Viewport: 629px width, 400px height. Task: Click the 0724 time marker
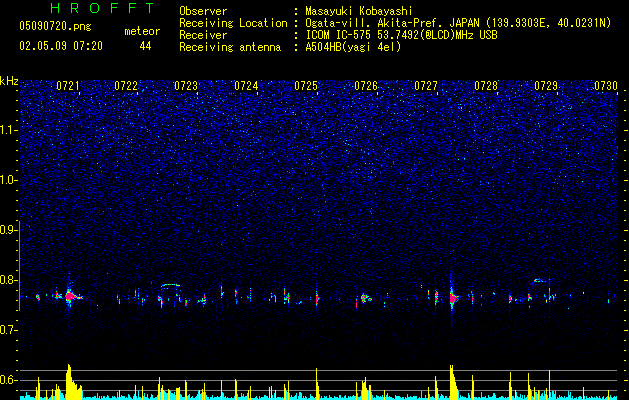(x=246, y=86)
